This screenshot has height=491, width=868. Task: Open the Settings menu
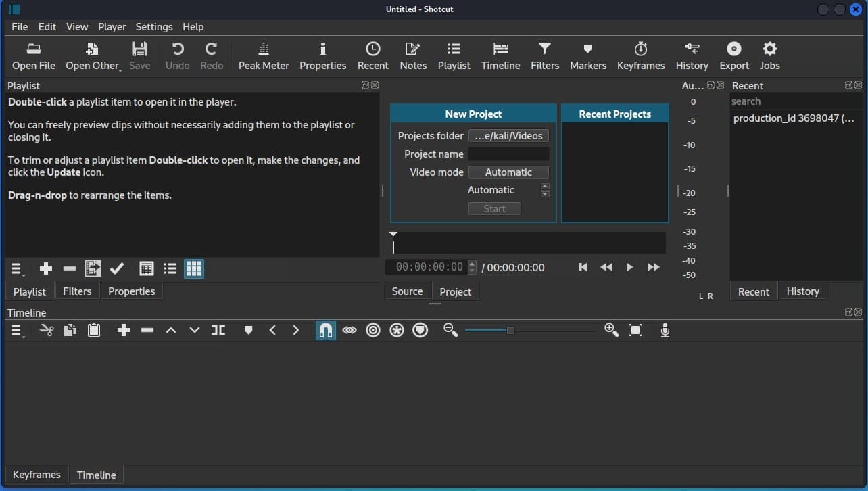click(154, 27)
